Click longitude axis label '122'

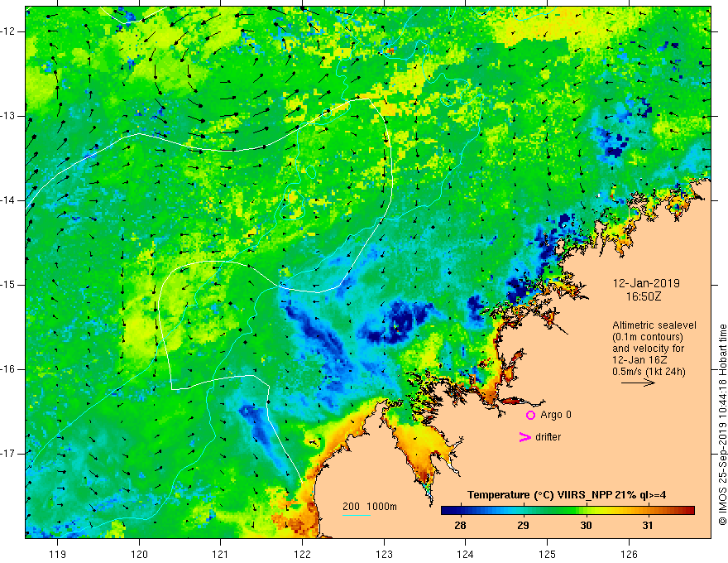[302, 554]
